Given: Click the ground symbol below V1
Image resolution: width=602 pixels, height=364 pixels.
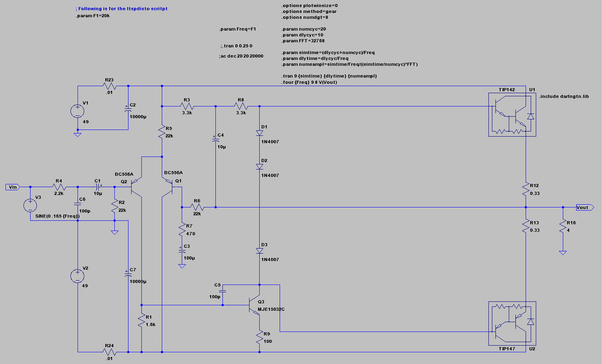Looking at the screenshot, I should click(78, 134).
